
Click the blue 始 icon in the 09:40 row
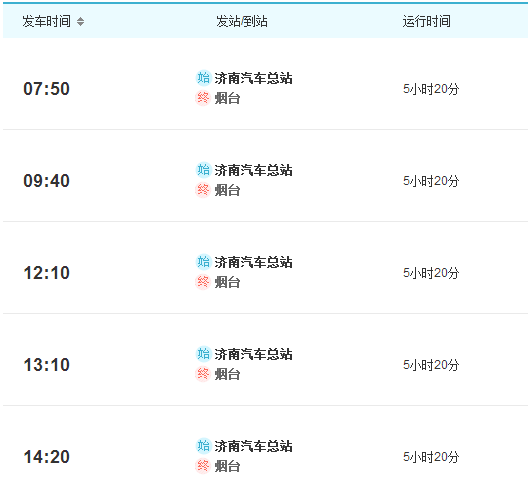(x=203, y=170)
